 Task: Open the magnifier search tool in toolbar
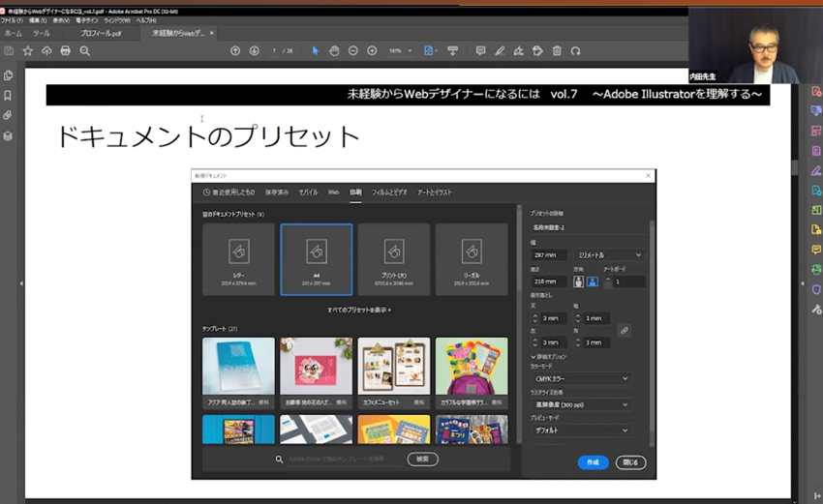coord(84,51)
